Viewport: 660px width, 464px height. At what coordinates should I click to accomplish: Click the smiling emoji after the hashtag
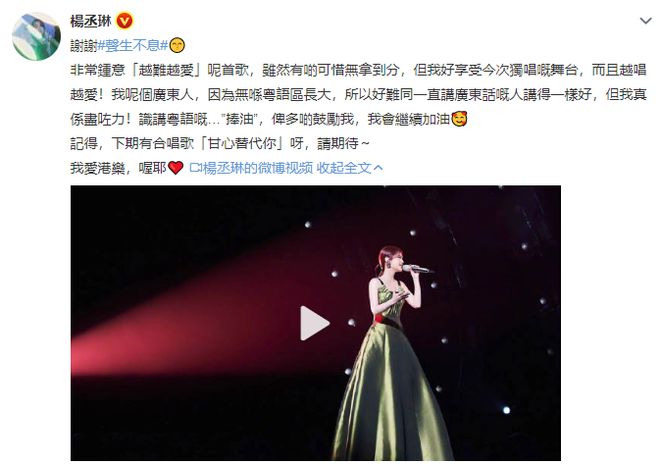click(x=177, y=45)
